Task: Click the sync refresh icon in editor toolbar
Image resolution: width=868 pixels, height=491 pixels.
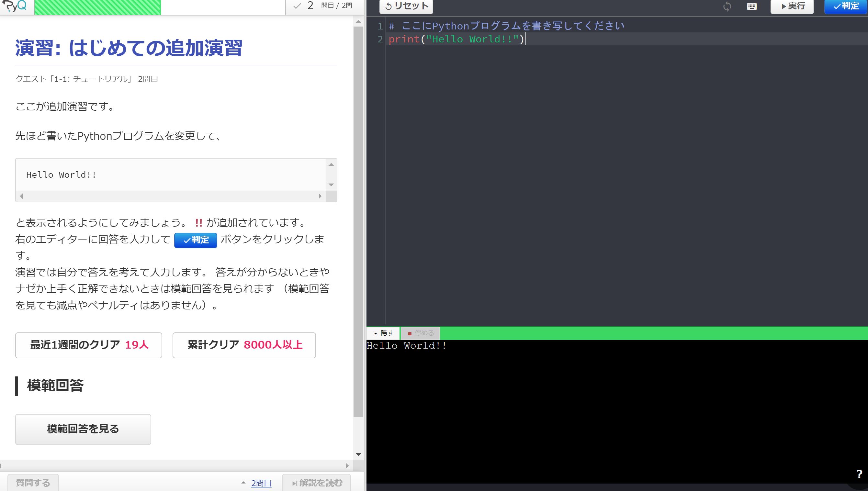Action: [727, 6]
